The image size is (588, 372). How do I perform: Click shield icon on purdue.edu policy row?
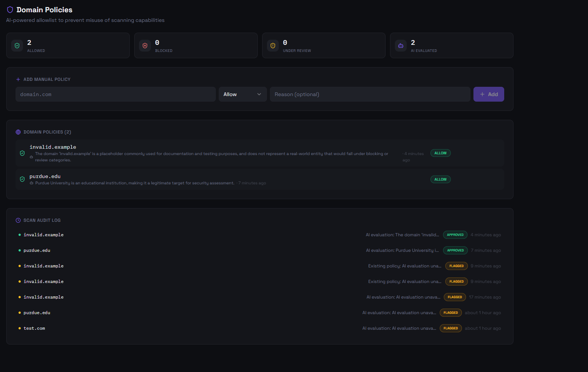(22, 179)
